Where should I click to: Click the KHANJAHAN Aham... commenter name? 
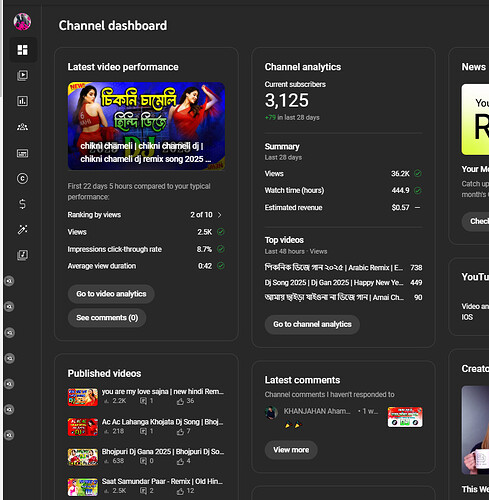tap(317, 411)
